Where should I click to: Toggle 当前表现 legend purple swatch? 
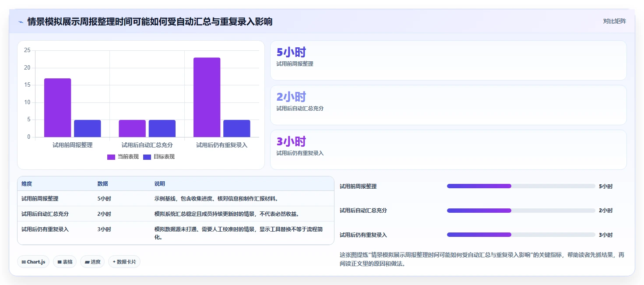111,157
